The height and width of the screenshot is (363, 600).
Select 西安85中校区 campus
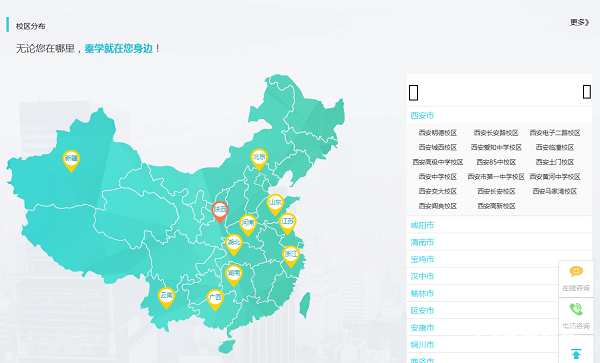pyautogui.click(x=496, y=162)
